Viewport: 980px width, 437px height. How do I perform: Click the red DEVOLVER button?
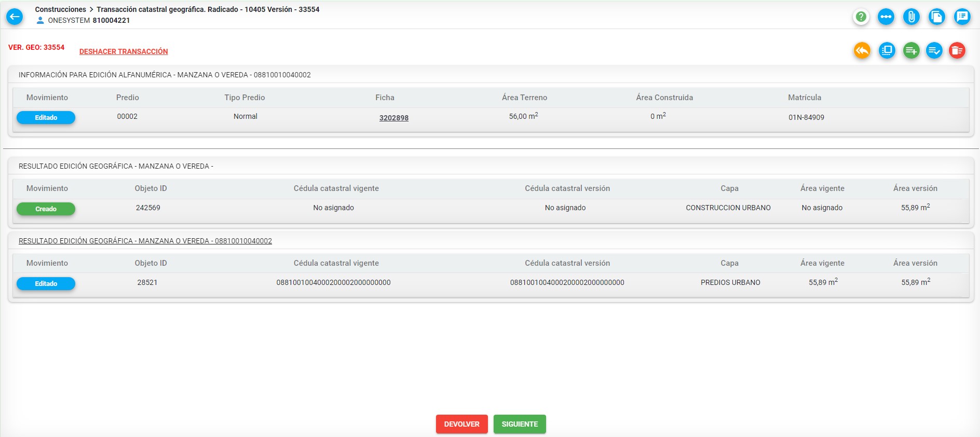(462, 424)
